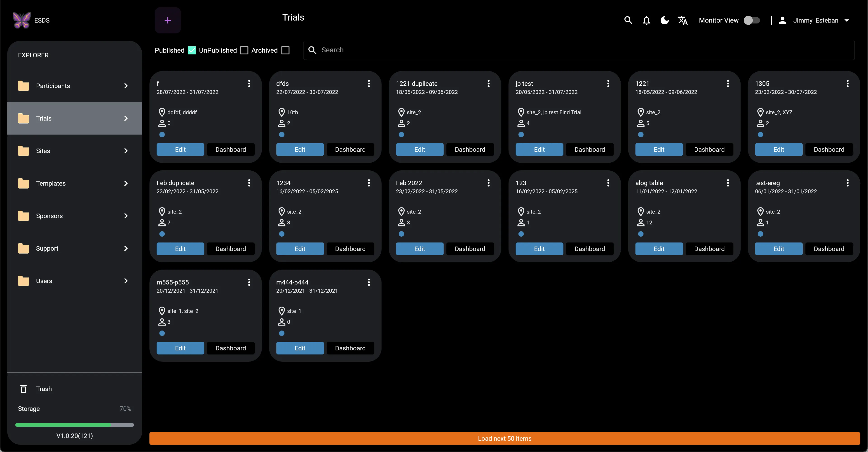Open Dashboard for trial 1221
Image resolution: width=868 pixels, height=452 pixels.
coord(709,149)
